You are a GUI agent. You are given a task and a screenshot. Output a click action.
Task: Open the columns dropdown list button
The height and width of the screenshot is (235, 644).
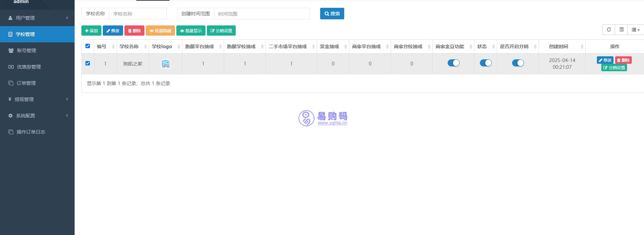point(636,30)
